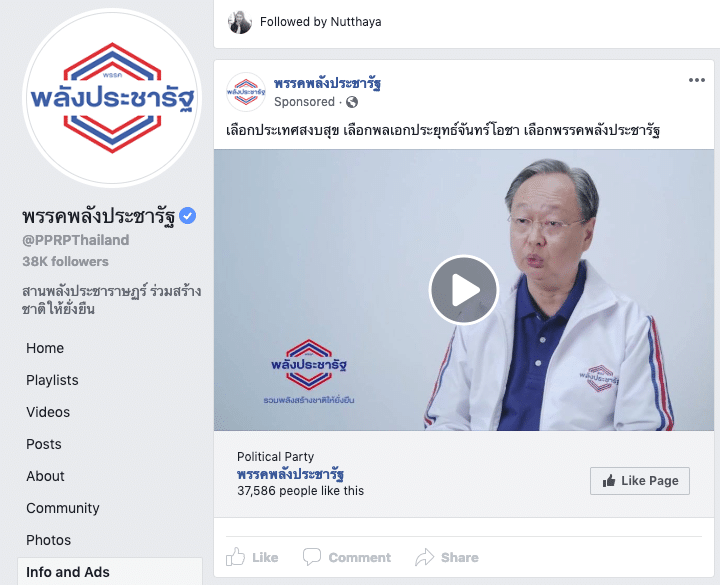
Task: Click the Comment speech bubble icon
Action: click(x=312, y=557)
